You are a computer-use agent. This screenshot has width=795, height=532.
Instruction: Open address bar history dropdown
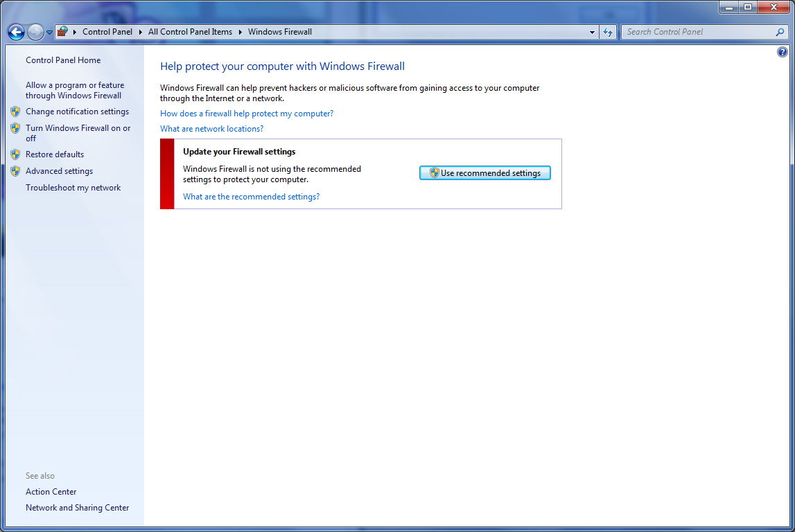[x=592, y=32]
